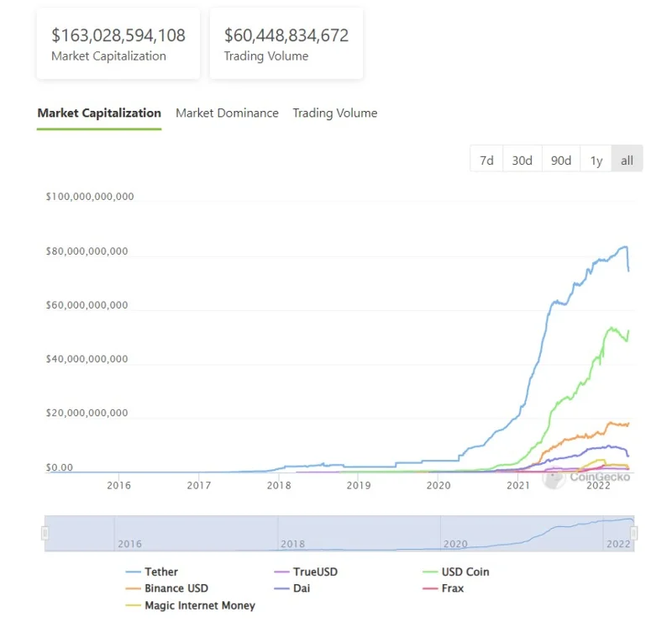Click the 2021 x-axis label on chart
672x638 pixels.
click(518, 485)
